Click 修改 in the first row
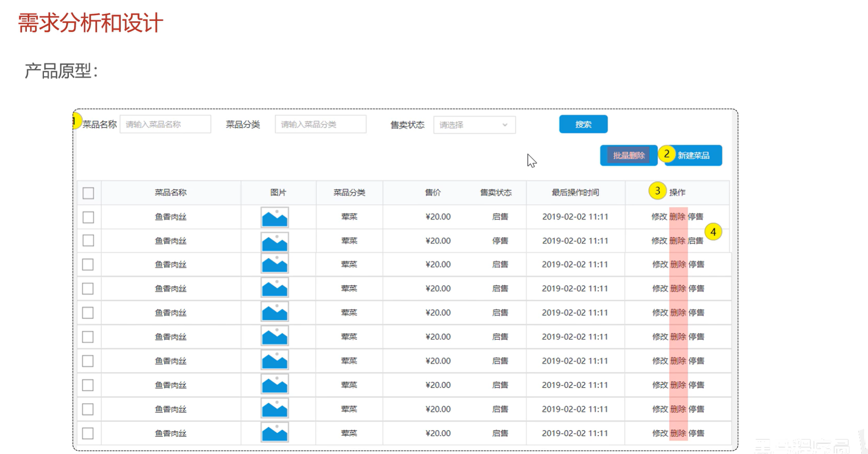The height and width of the screenshot is (454, 868). [659, 217]
